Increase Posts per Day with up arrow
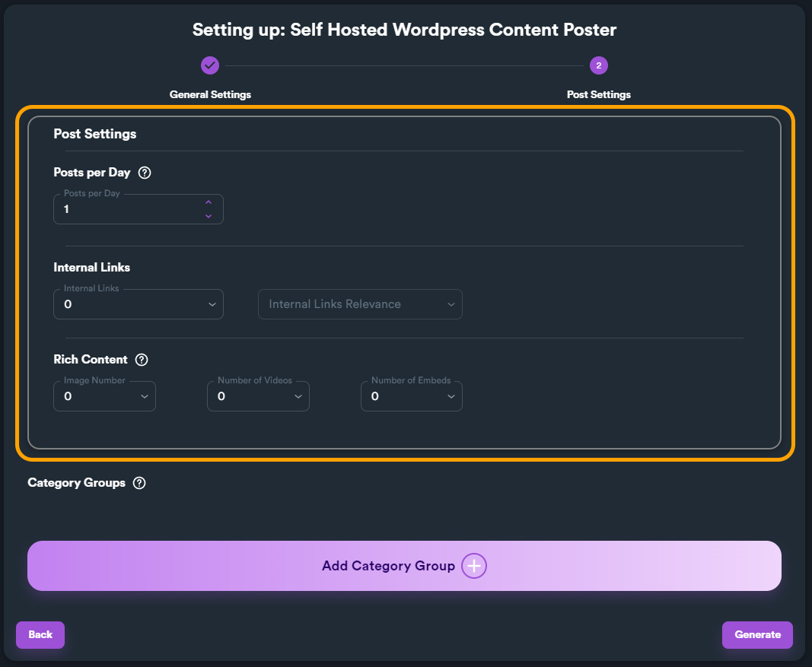812x667 pixels. tap(209, 202)
